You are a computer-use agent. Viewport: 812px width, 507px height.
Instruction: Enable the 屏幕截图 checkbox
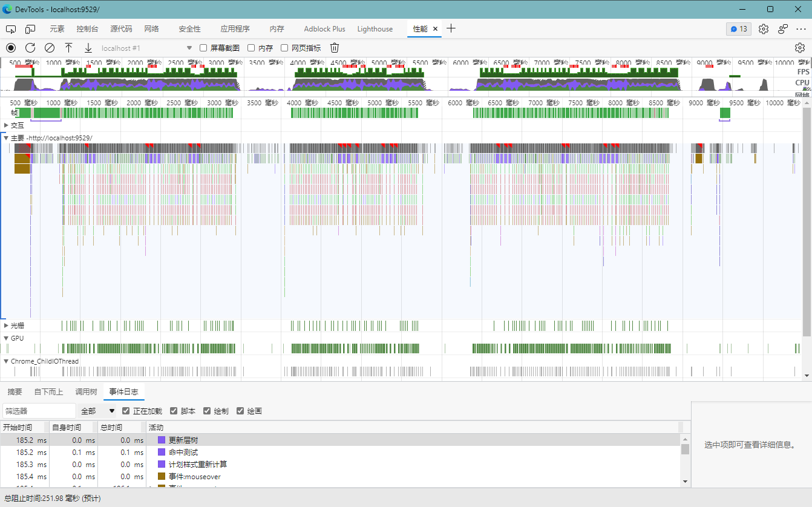[203, 48]
